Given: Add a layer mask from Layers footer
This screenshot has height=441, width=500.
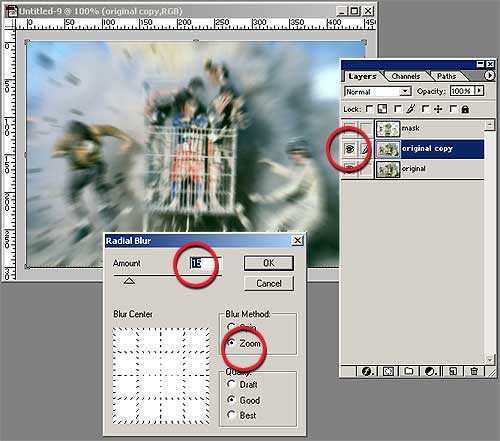Looking at the screenshot, I should click(x=388, y=371).
